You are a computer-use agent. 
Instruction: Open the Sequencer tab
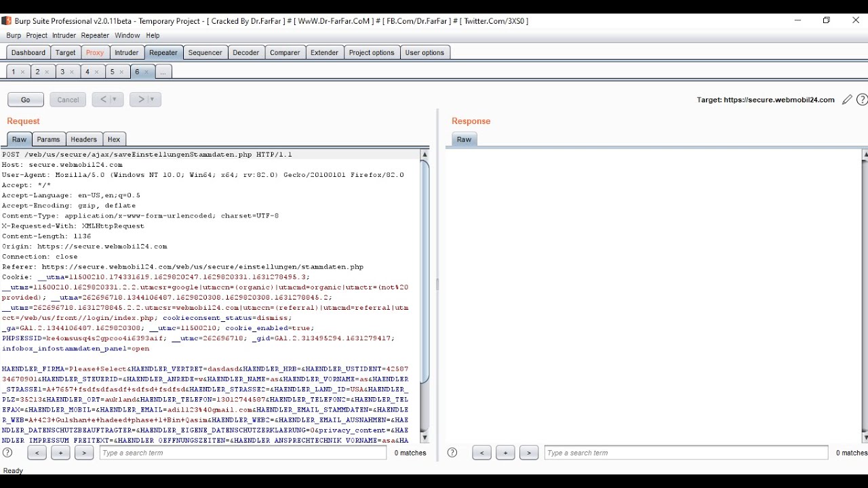point(205,53)
